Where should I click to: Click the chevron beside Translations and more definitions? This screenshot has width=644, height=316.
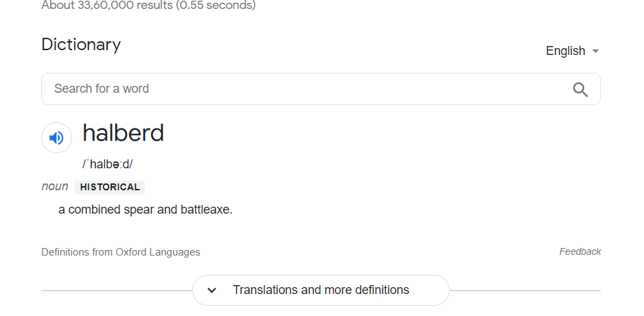point(212,291)
